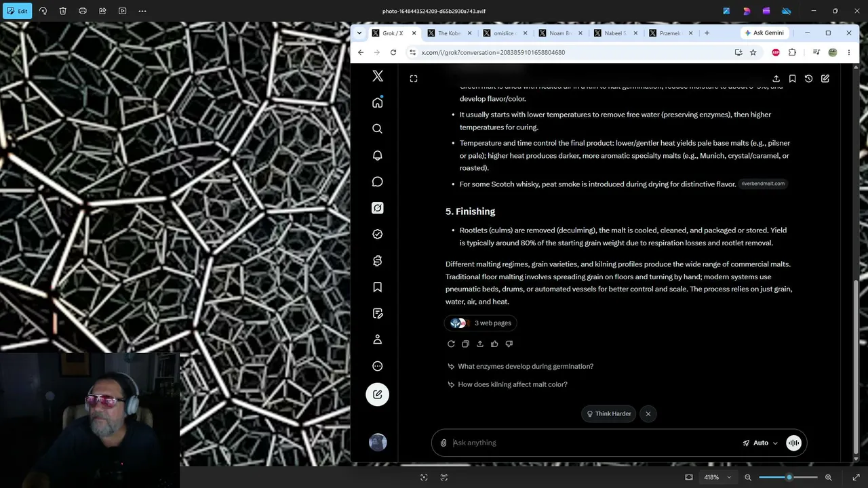
Task: Open X logo home in sidebar
Action: click(378, 77)
